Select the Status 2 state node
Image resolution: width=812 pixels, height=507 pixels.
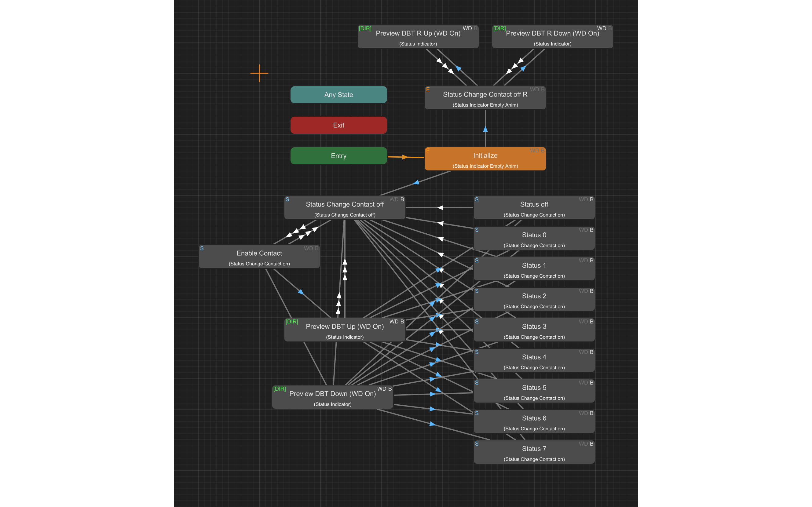[x=534, y=299]
